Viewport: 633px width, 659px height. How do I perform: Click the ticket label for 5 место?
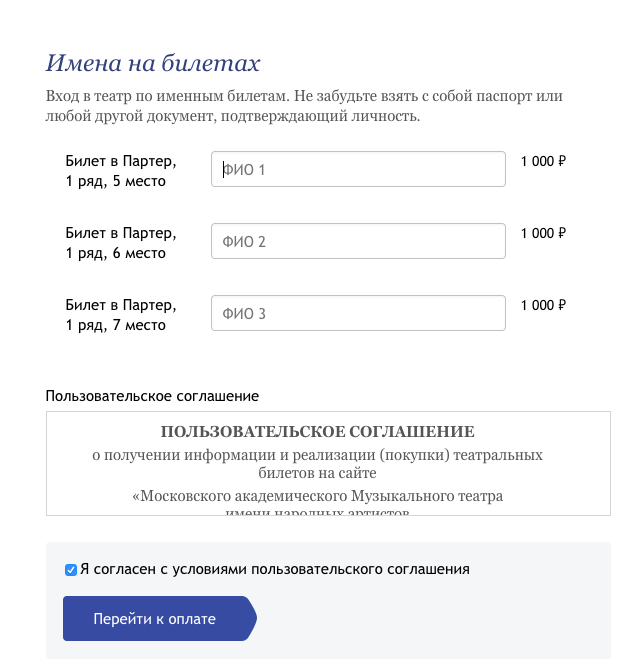pyautogui.click(x=121, y=171)
